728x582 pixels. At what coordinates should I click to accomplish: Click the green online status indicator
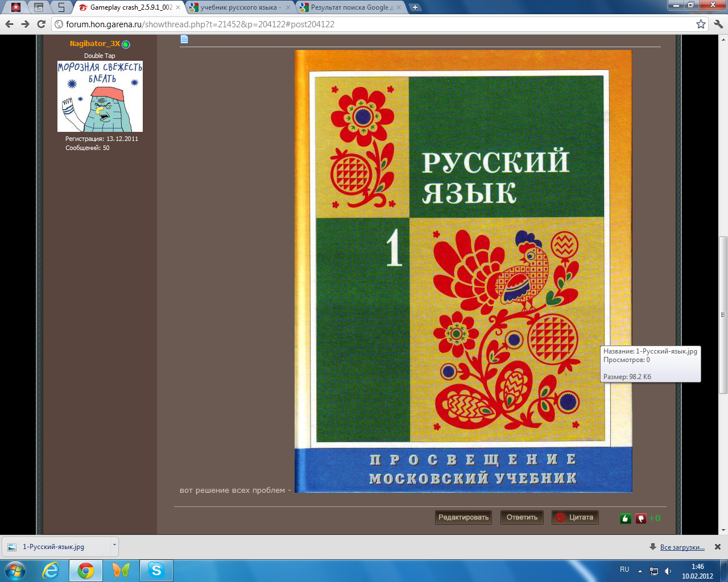point(126,44)
